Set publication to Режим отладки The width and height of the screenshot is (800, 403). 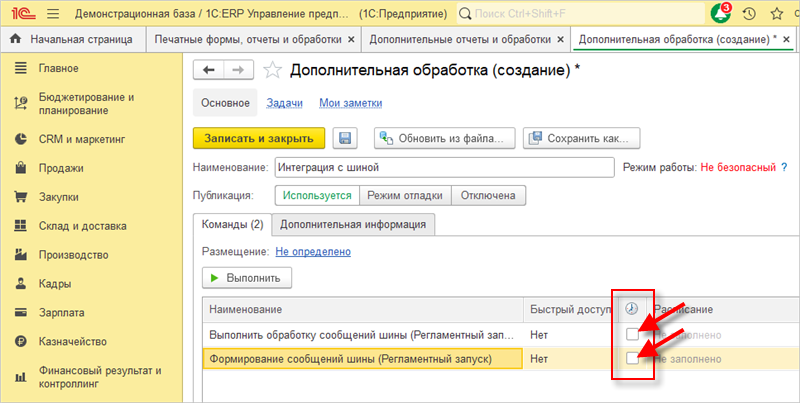tap(405, 196)
